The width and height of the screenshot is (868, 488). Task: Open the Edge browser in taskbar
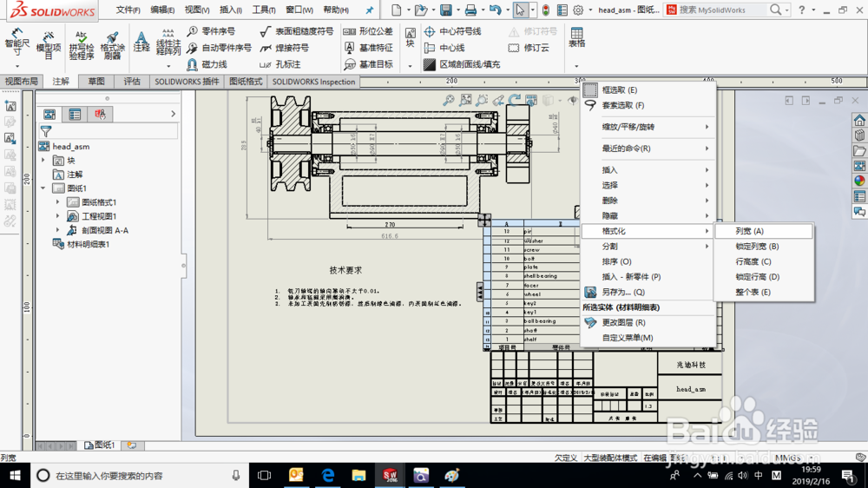coord(328,475)
